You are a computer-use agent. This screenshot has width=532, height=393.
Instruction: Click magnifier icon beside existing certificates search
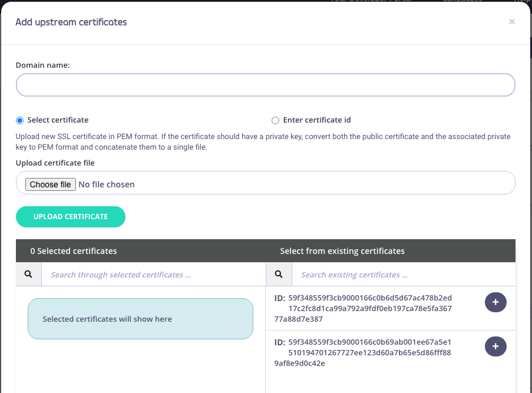(x=279, y=275)
